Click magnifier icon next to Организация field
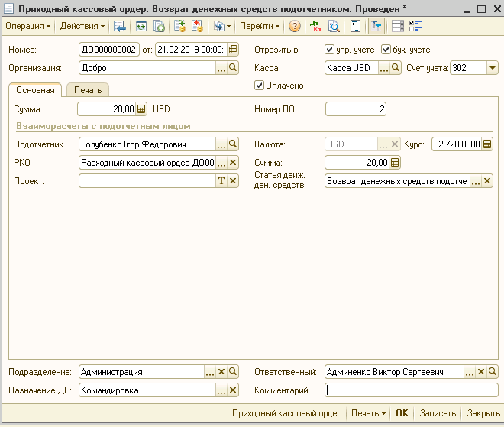This screenshot has height=427, width=504. [x=234, y=68]
